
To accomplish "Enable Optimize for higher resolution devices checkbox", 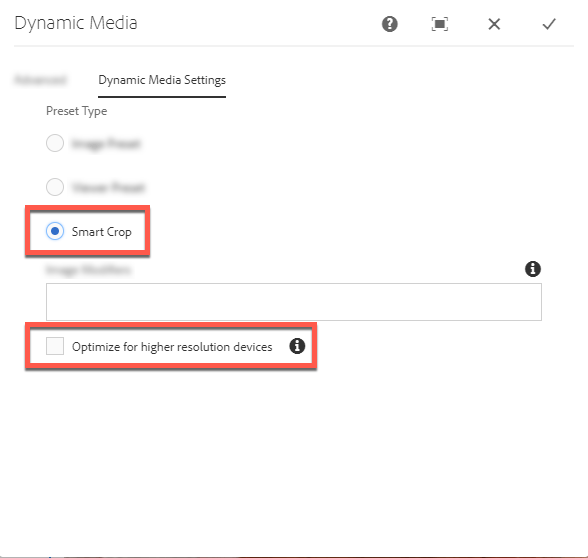I will [55, 346].
